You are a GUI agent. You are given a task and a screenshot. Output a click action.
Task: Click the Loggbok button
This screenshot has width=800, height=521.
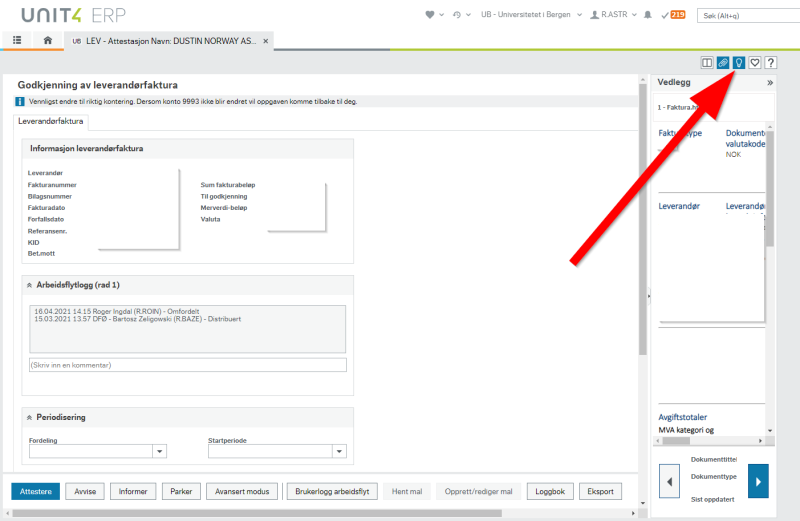click(x=550, y=491)
